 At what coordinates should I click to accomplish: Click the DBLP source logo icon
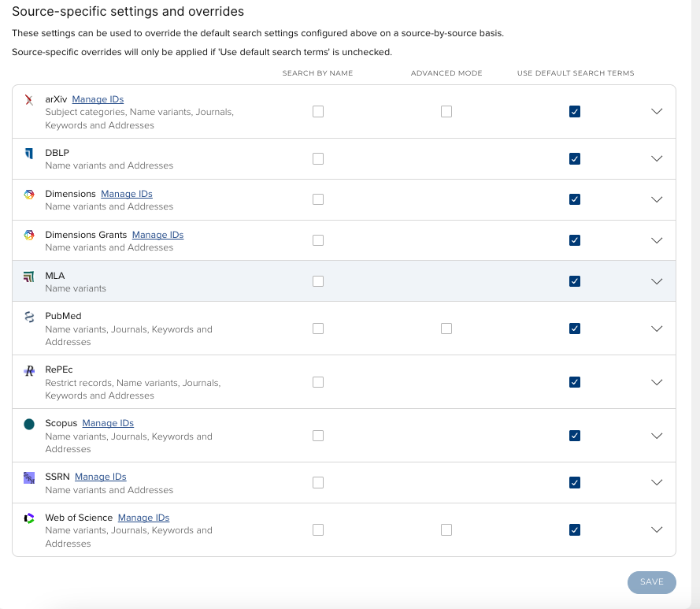pyautogui.click(x=29, y=153)
